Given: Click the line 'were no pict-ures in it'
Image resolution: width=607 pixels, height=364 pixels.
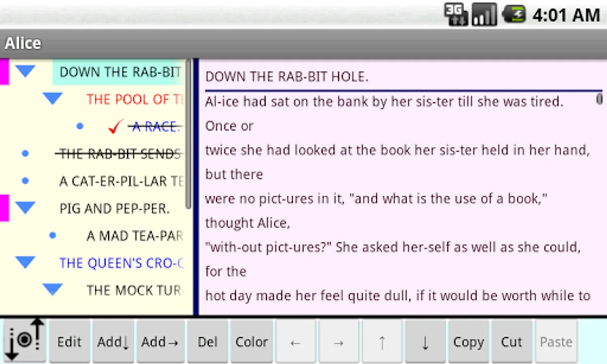Looking at the screenshot, I should pos(376,199).
